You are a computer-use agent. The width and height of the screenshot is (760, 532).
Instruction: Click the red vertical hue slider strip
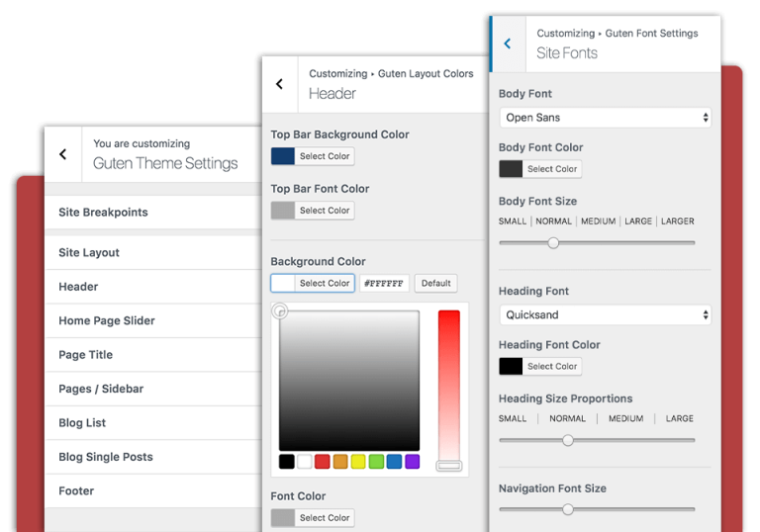click(449, 386)
